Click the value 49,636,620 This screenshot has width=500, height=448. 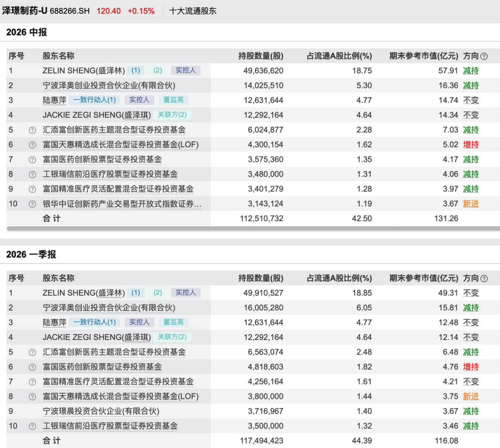[263, 70]
